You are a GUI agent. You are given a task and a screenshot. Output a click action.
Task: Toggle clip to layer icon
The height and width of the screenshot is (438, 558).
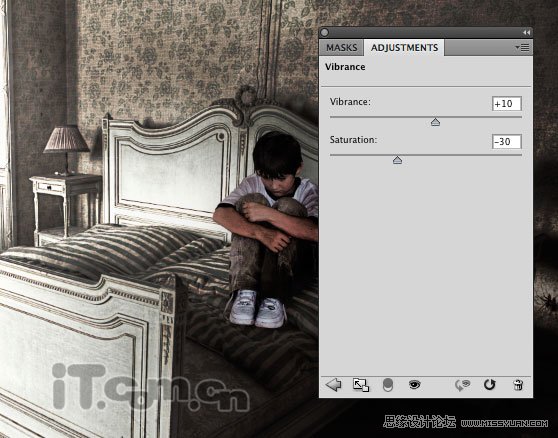tap(388, 385)
